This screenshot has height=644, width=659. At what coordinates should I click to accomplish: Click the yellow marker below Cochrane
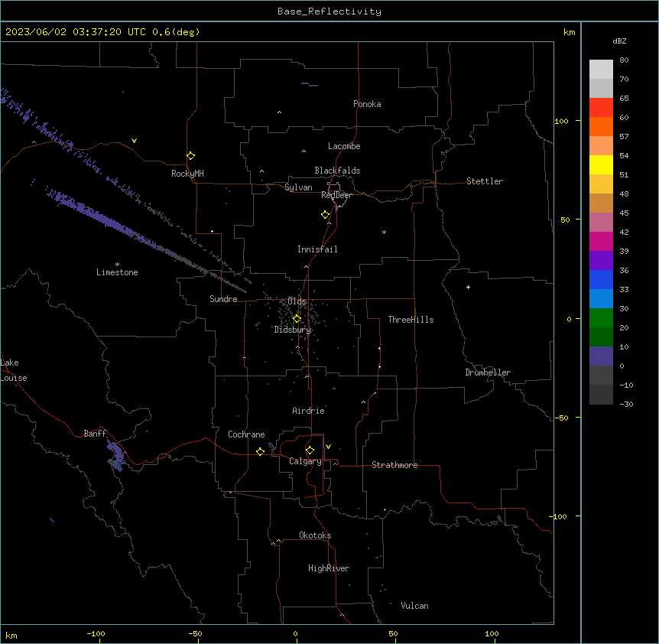pos(260,451)
